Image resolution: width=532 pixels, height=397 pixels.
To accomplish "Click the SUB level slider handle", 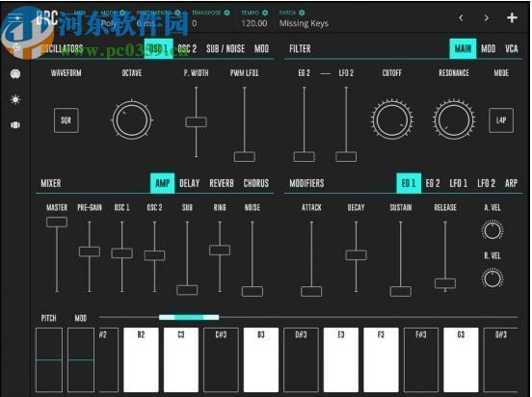I will 187,290.
